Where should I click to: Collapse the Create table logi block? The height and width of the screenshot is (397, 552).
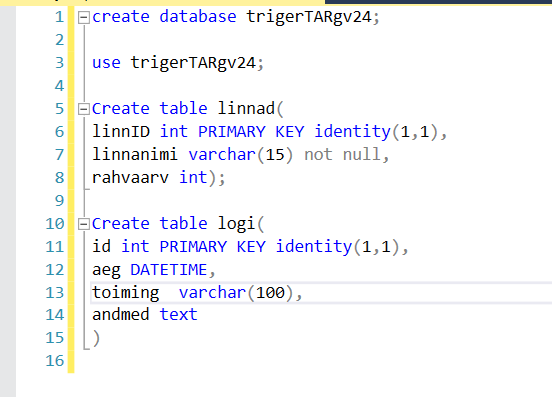pos(83,224)
